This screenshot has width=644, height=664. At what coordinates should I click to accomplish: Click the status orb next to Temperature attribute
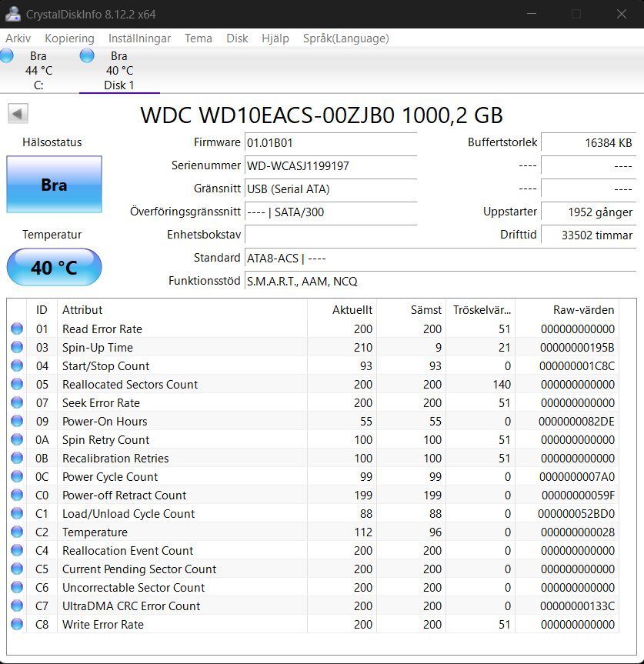(17, 532)
